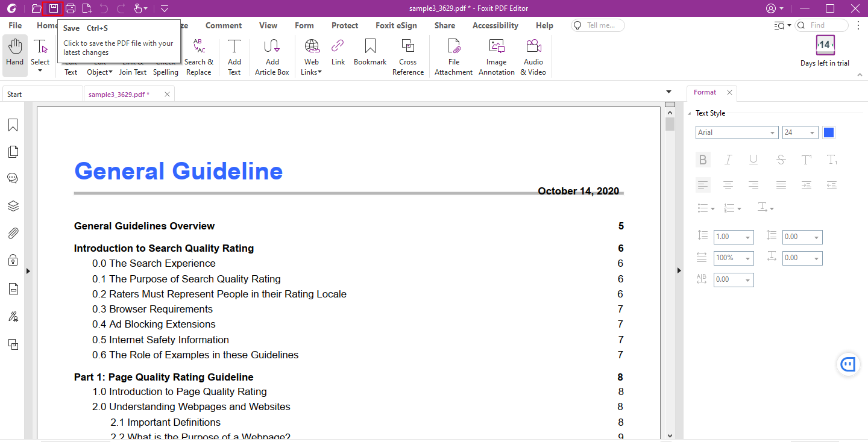Select the Hand tool in the ribbon
Viewport: 868px width, 442px height.
15,55
